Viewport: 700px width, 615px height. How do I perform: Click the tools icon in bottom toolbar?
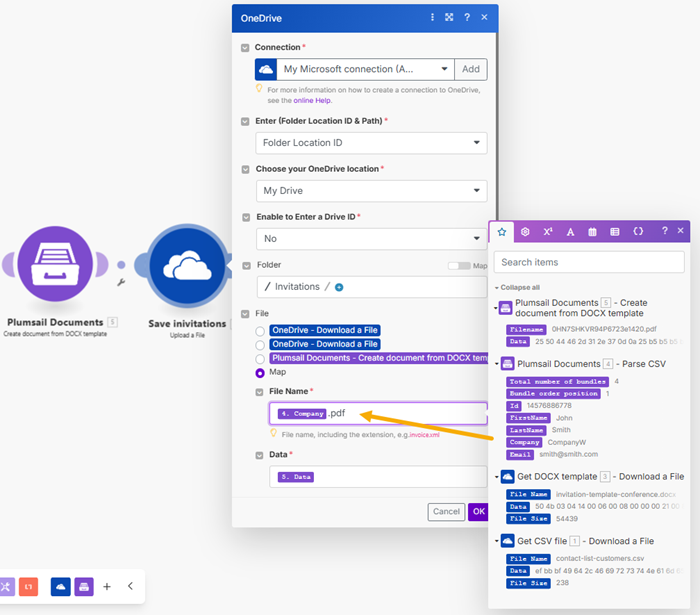pyautogui.click(x=6, y=586)
